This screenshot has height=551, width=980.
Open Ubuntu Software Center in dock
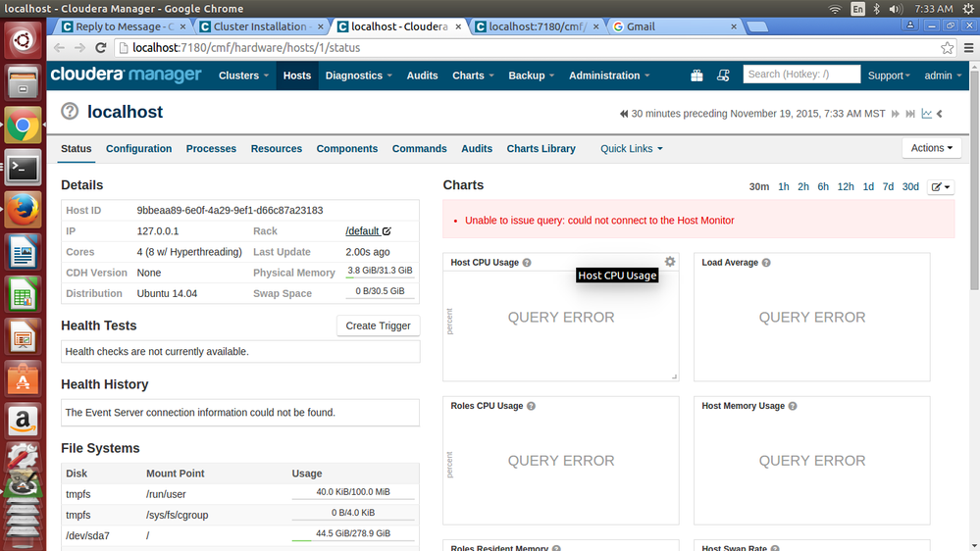click(23, 378)
